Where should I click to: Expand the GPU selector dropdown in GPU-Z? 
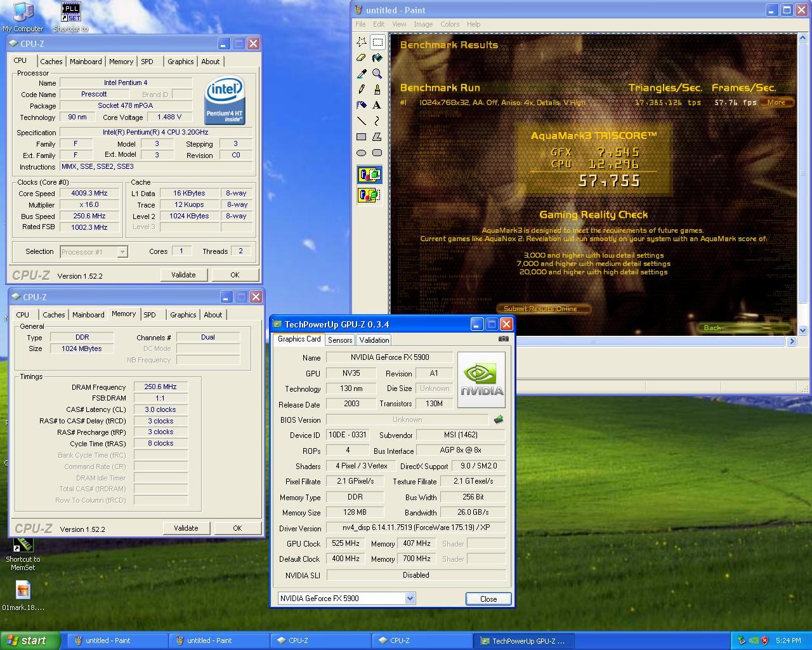[x=410, y=598]
